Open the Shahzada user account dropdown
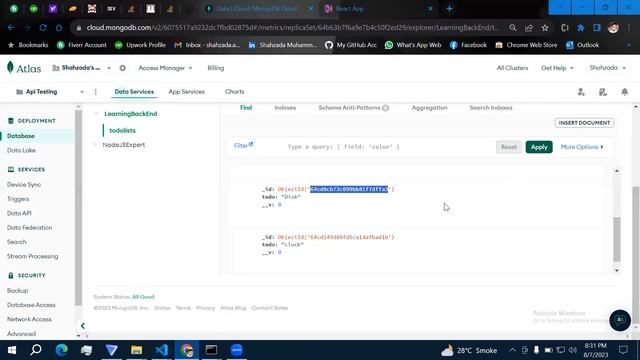 pos(607,68)
